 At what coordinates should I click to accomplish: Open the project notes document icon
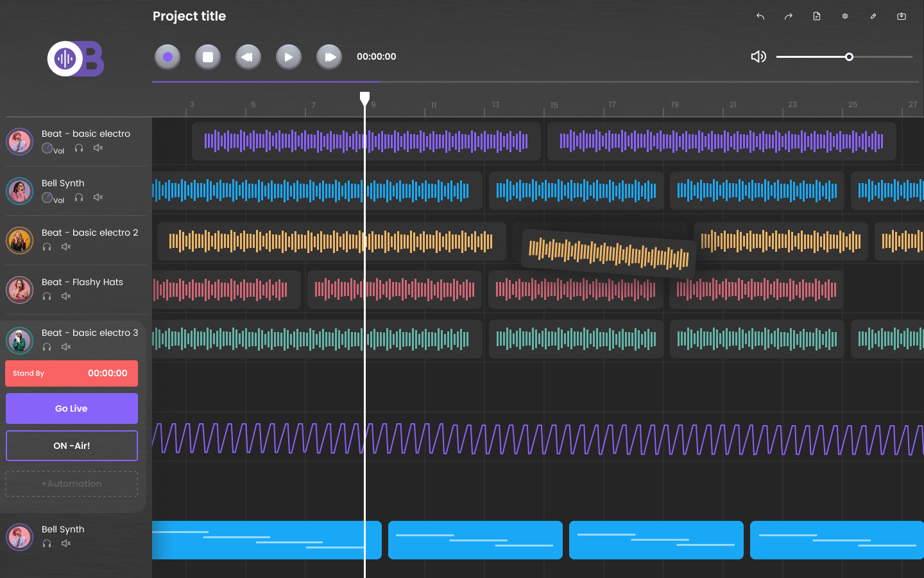click(817, 17)
